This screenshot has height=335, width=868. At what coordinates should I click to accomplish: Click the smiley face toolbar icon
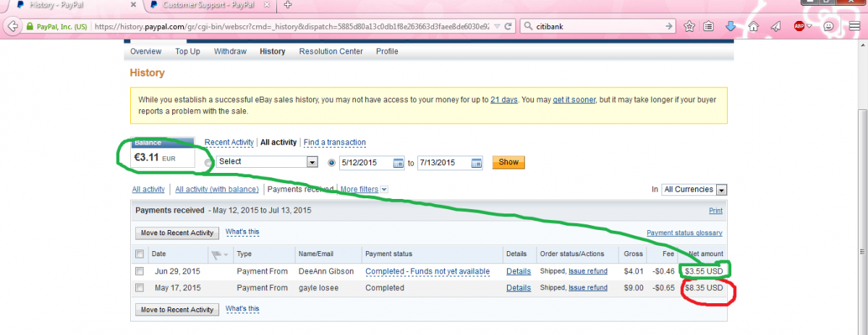pos(829,26)
